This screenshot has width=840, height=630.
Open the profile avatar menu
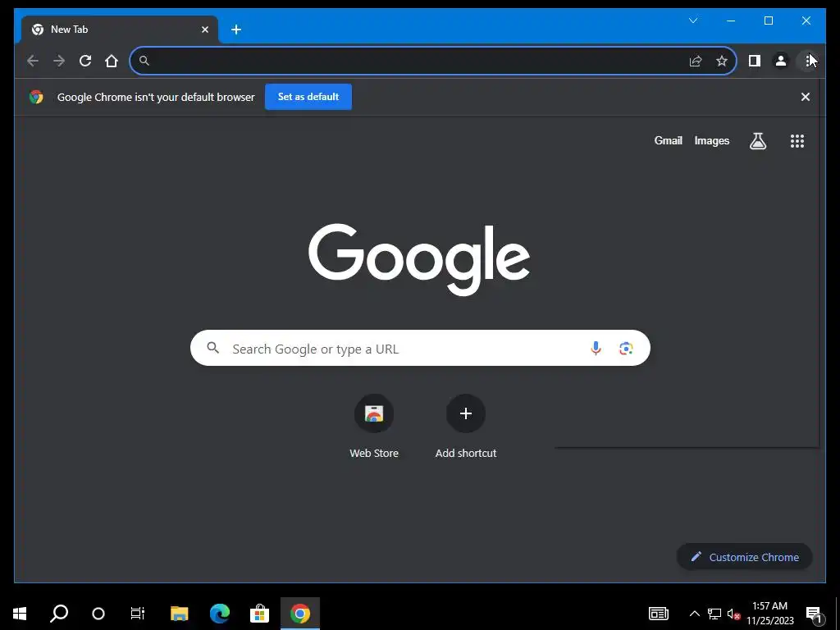pyautogui.click(x=781, y=61)
